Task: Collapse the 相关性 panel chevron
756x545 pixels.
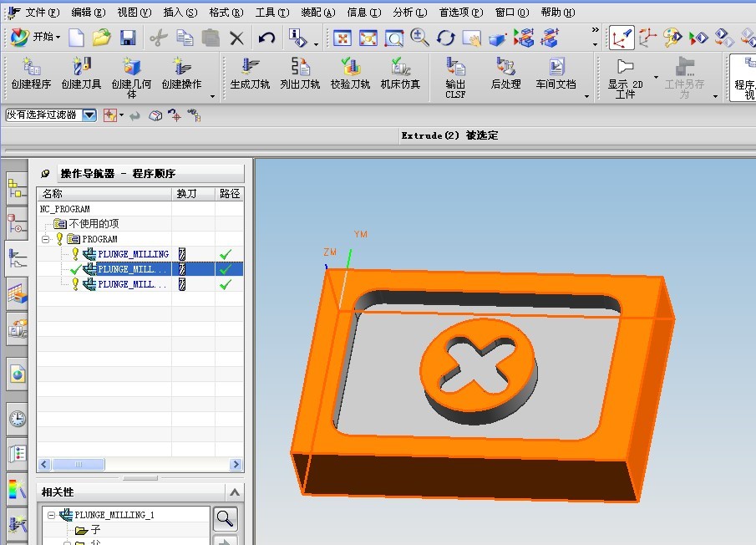Action: (235, 492)
